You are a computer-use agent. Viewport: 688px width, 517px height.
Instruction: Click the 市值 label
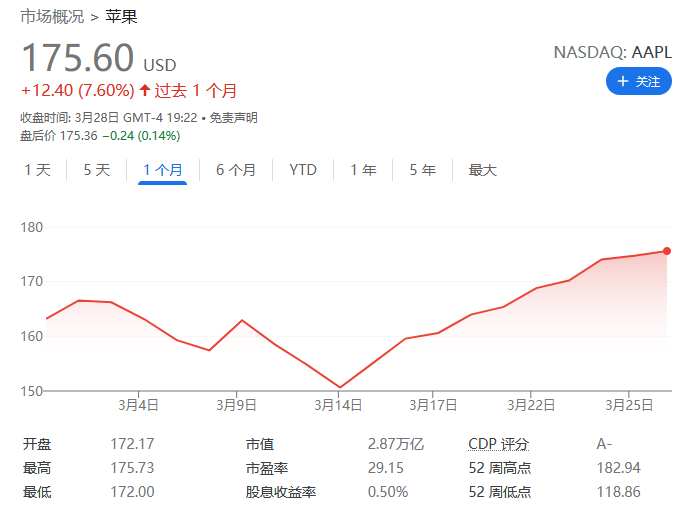tap(260, 444)
